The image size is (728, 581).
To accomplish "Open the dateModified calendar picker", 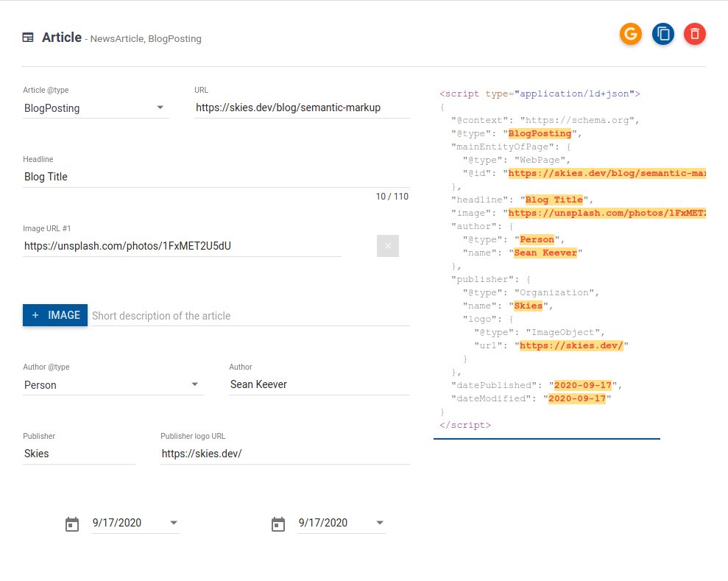I will pyautogui.click(x=278, y=524).
